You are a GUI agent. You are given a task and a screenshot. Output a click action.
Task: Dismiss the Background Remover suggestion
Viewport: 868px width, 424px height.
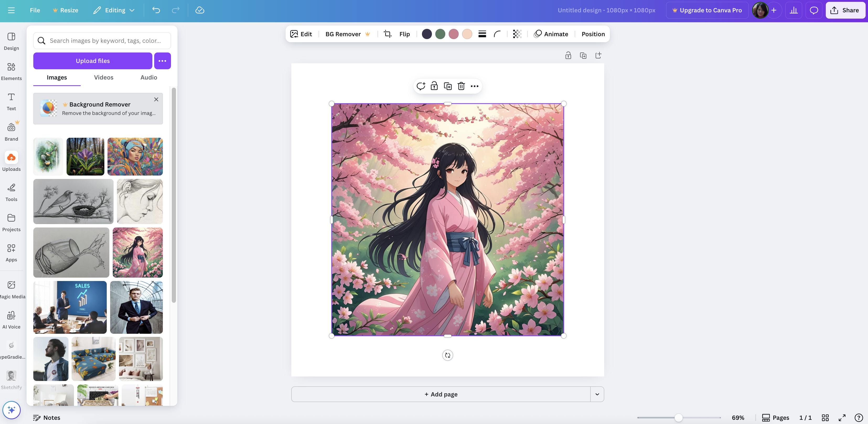[x=156, y=99]
